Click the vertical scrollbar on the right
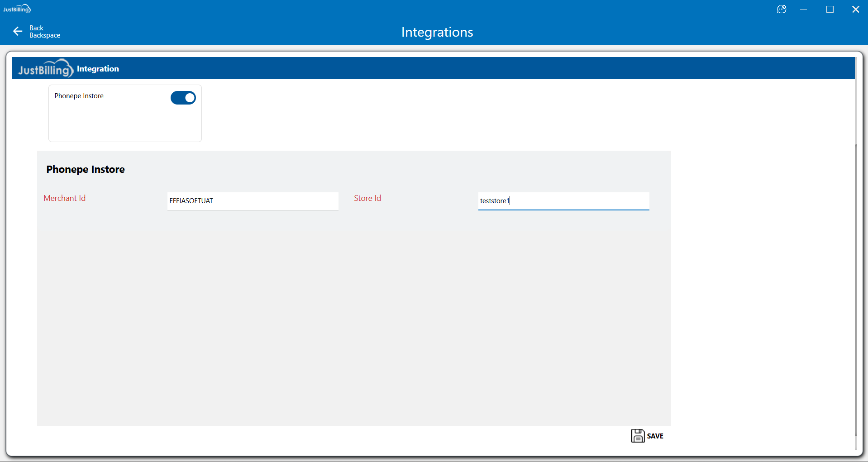868x462 pixels. (855, 290)
